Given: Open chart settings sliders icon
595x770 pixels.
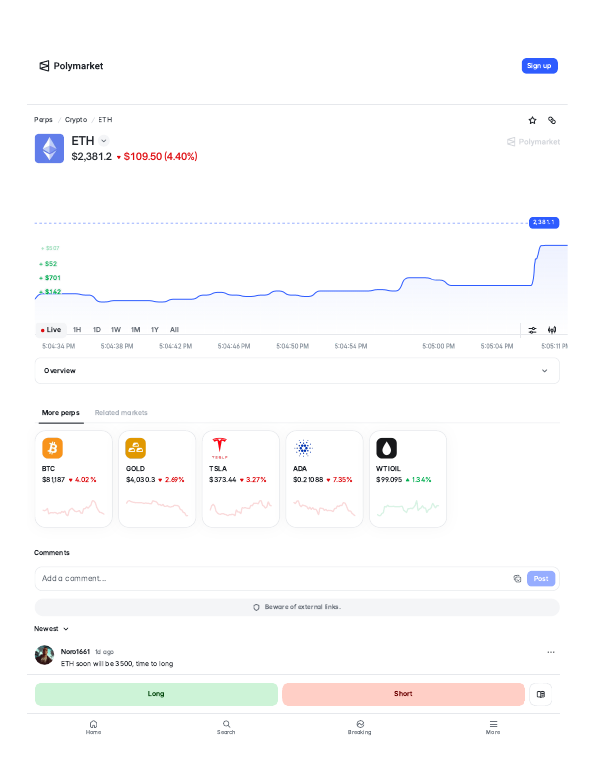Looking at the screenshot, I should (x=532, y=330).
